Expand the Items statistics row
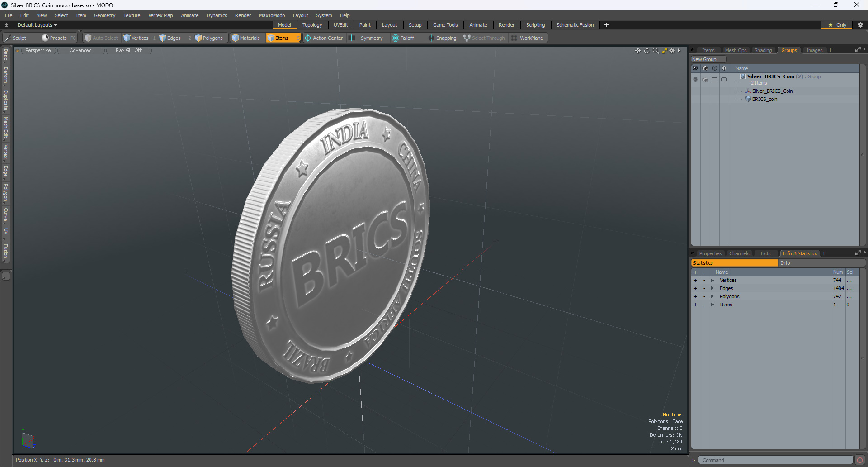The height and width of the screenshot is (467, 868). click(712, 305)
